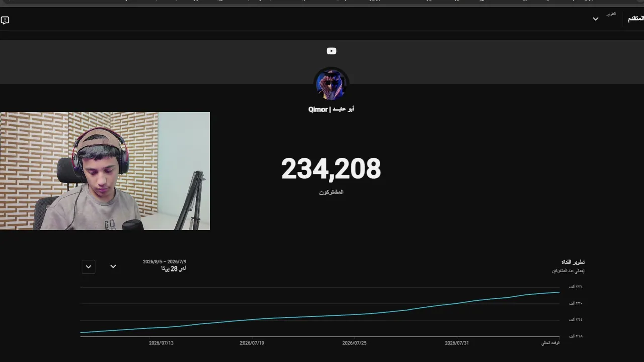Click the ٢٣٠ ألف y-axis value

click(576, 303)
